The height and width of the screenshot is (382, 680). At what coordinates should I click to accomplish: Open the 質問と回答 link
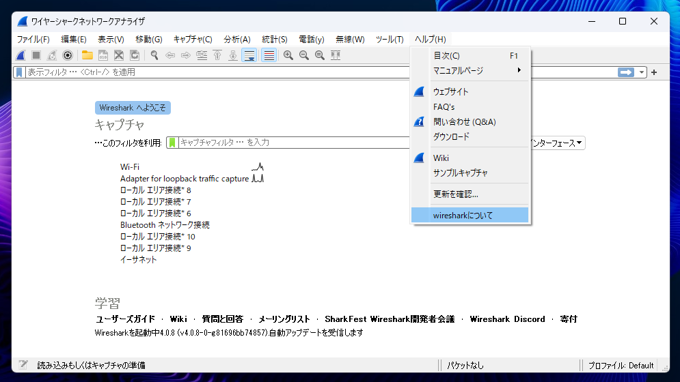pyautogui.click(x=222, y=319)
